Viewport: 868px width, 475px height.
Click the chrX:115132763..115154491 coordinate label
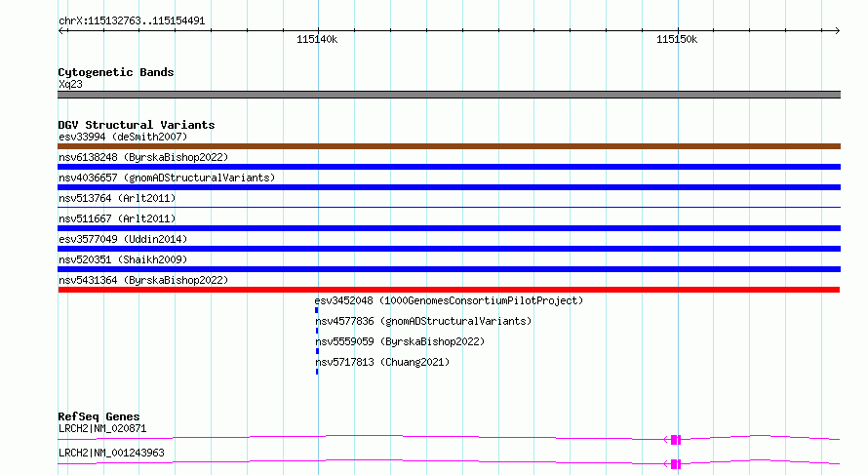pos(132,21)
